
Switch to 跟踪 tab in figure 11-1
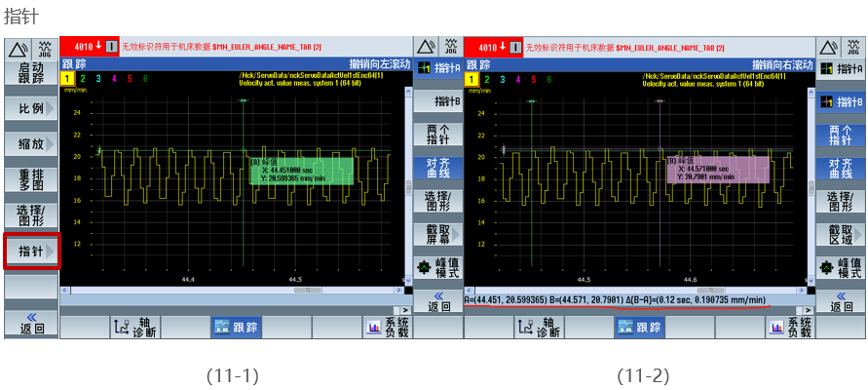pos(237,328)
